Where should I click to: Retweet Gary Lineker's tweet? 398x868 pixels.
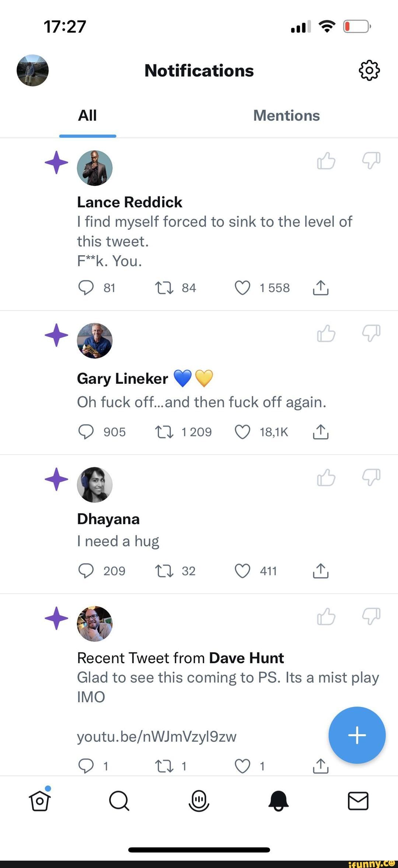click(x=165, y=432)
